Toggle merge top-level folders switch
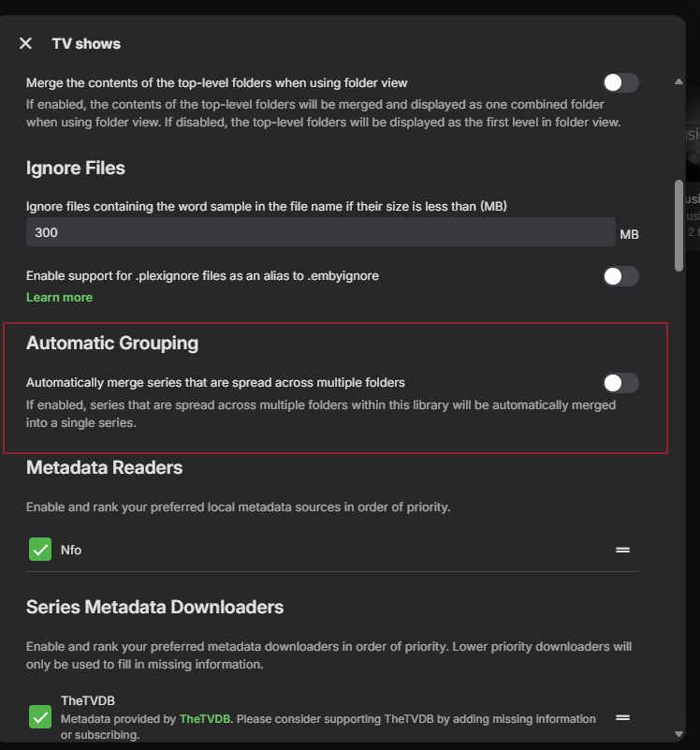The height and width of the screenshot is (750, 700). click(x=620, y=82)
